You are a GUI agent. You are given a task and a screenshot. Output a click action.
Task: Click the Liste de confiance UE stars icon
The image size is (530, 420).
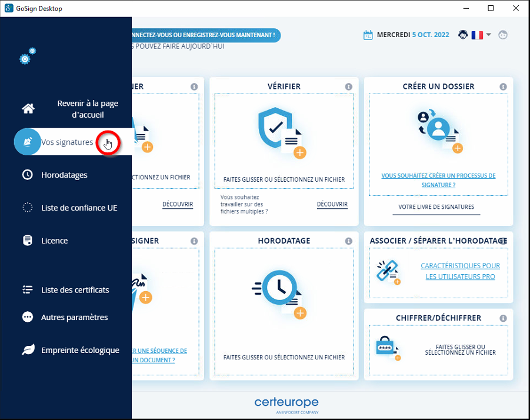pyautogui.click(x=28, y=208)
